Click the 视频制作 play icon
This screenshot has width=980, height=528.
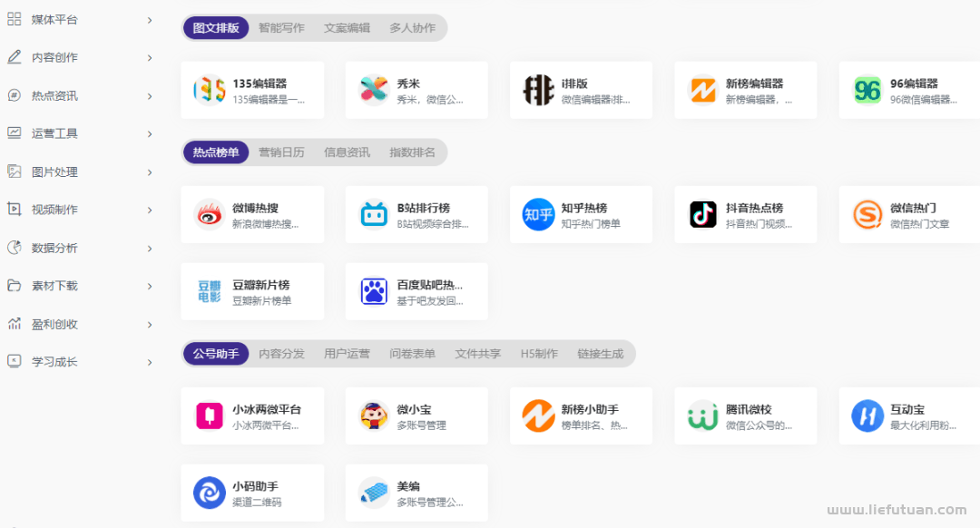click(14, 209)
